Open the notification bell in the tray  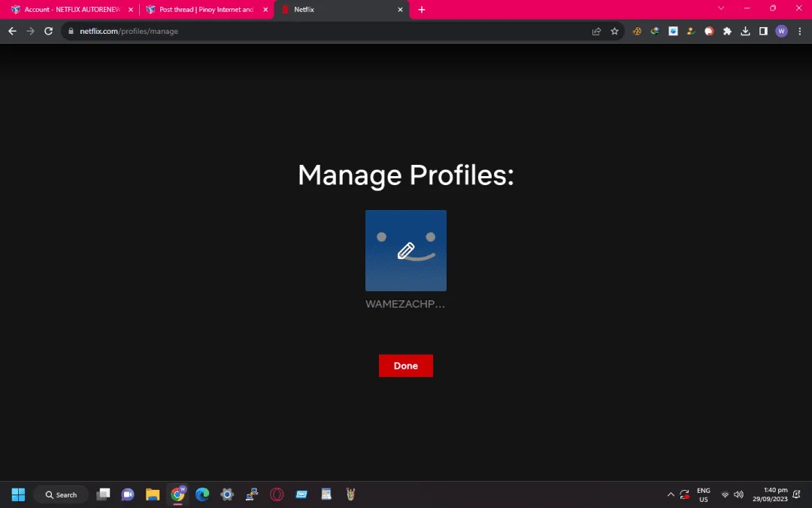pos(797,494)
